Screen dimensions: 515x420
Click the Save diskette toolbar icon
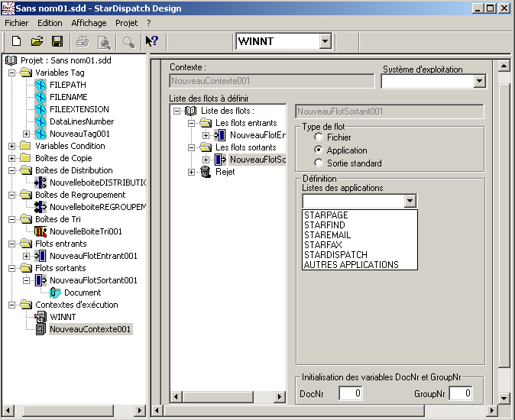coord(57,41)
